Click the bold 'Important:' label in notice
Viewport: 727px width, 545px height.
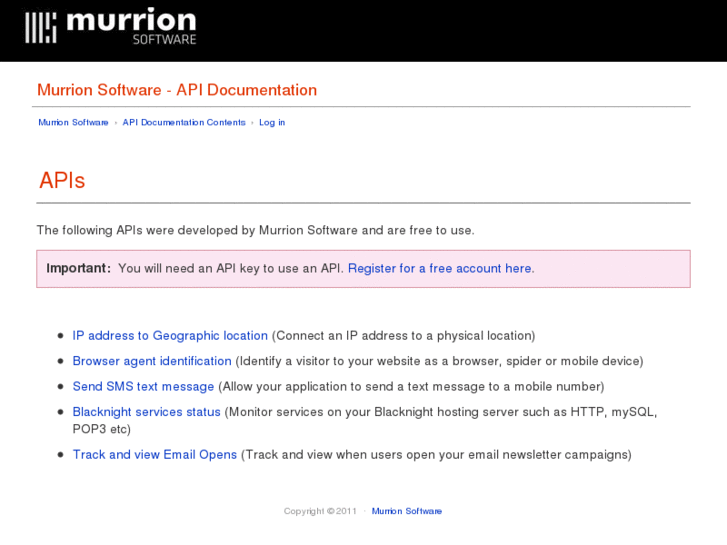point(78,268)
